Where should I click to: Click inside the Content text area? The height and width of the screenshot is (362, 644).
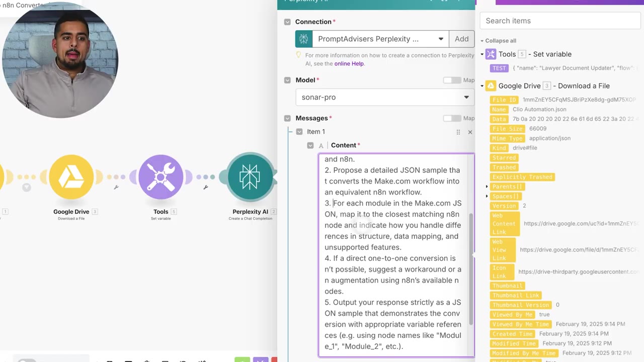[x=394, y=255]
